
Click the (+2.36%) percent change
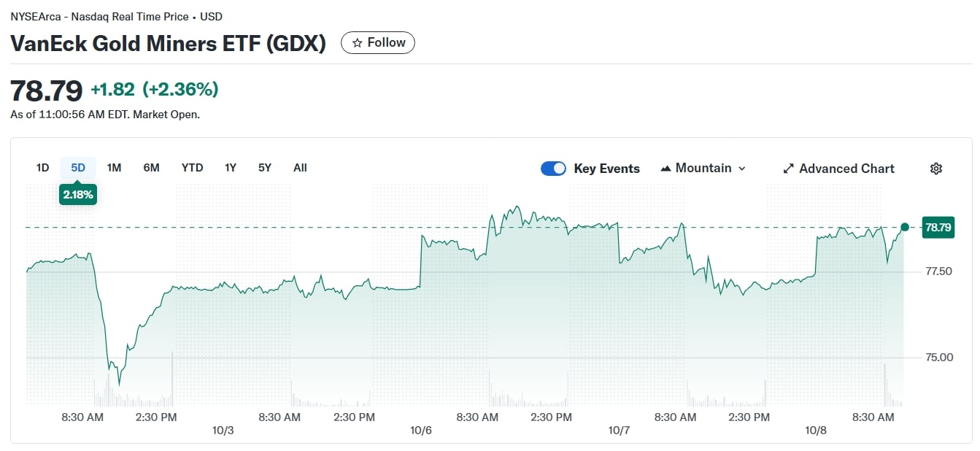point(180,90)
